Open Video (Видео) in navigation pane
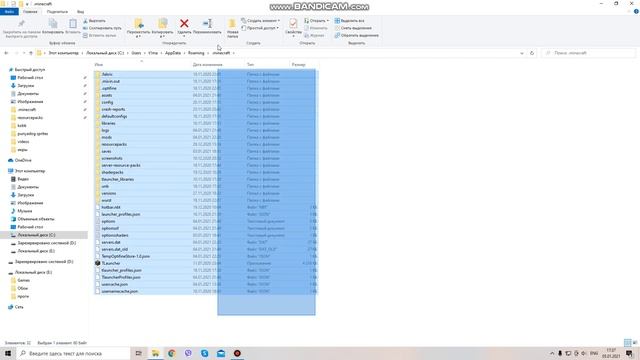Image resolution: width=640 pixels, height=360 pixels. tap(20, 179)
